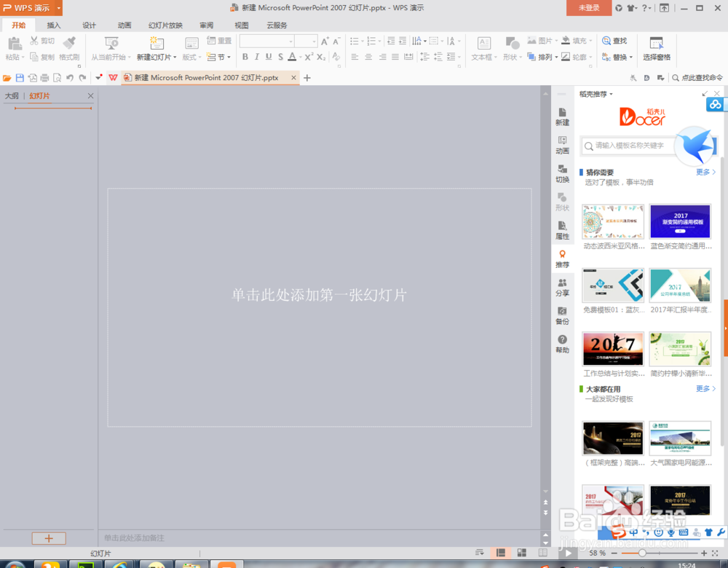Select the 2017 work summary template thumbnail
This screenshot has width=728, height=568.
[x=613, y=349]
